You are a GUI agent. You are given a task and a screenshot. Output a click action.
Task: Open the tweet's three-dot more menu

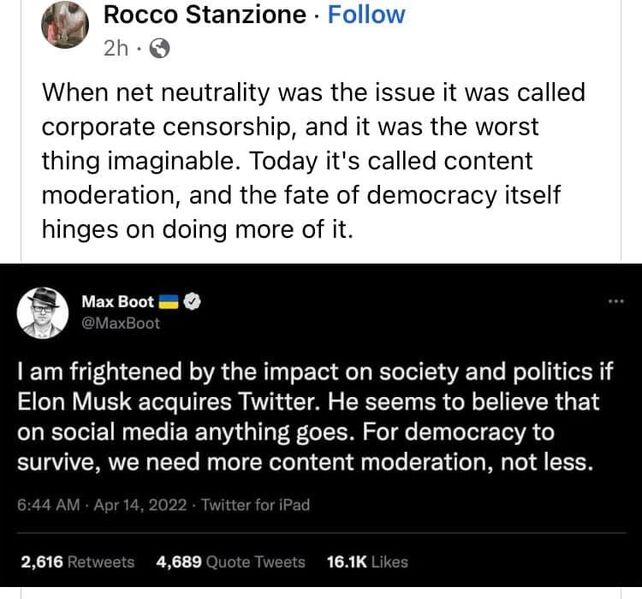click(x=615, y=302)
